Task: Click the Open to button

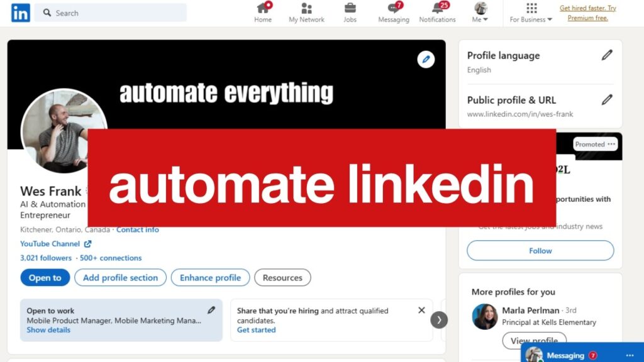Action: click(45, 278)
